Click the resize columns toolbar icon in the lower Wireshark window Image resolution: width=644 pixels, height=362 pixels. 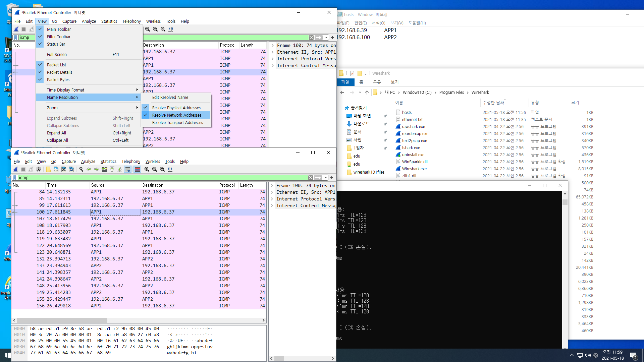click(x=170, y=169)
